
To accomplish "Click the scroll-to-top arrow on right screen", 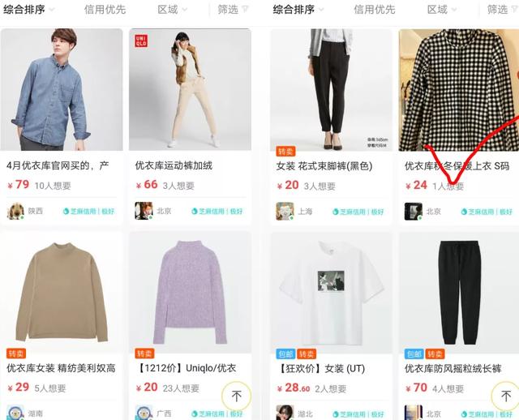I will pyautogui.click(x=506, y=396).
